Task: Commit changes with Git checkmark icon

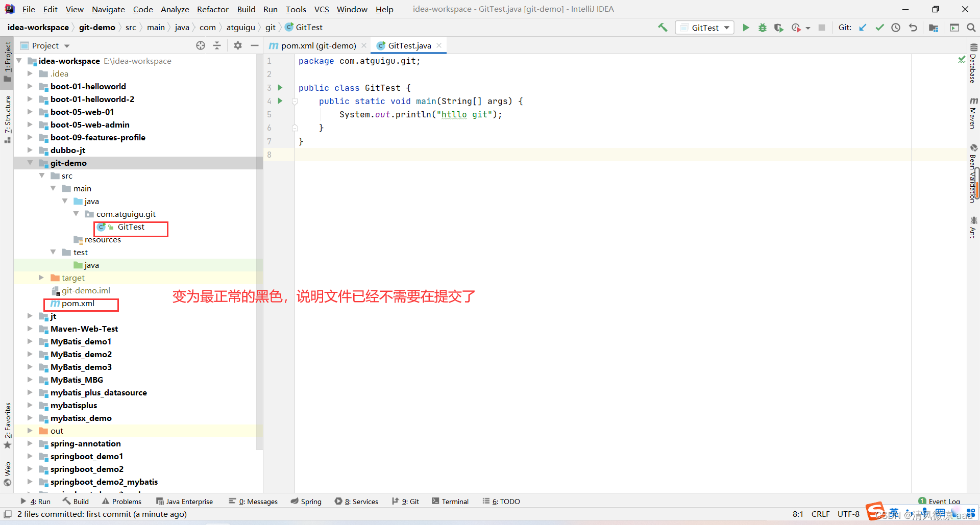Action: click(879, 28)
